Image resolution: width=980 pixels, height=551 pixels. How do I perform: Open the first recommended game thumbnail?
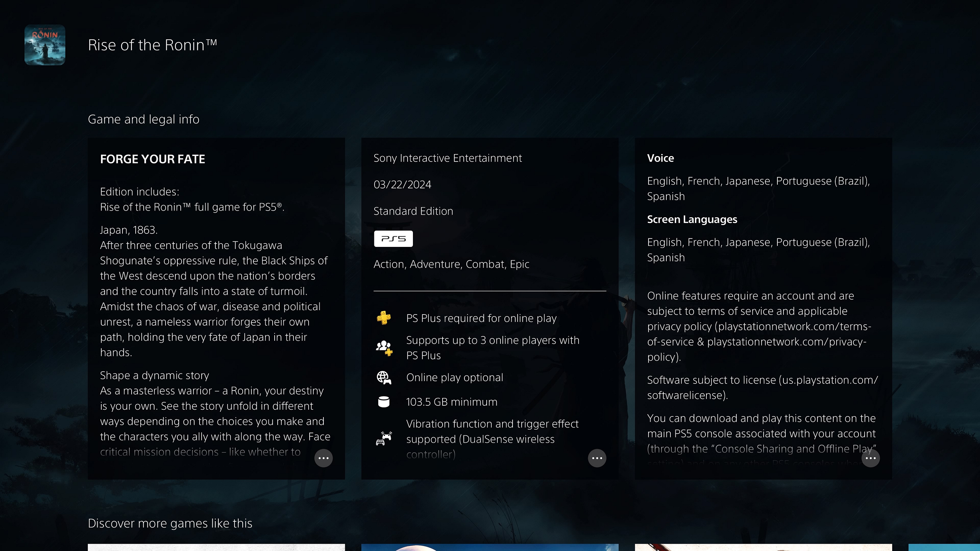(216, 547)
